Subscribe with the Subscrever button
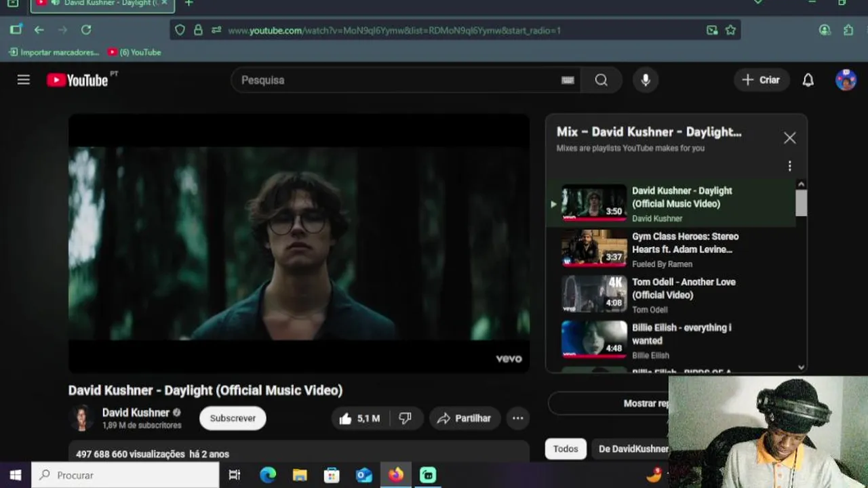The image size is (868, 488). pos(233,418)
